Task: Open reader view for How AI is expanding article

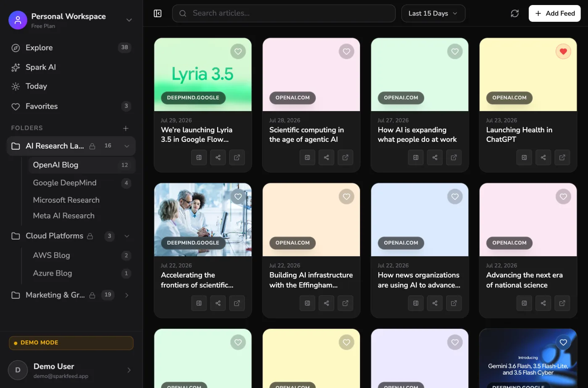Action: pyautogui.click(x=416, y=157)
